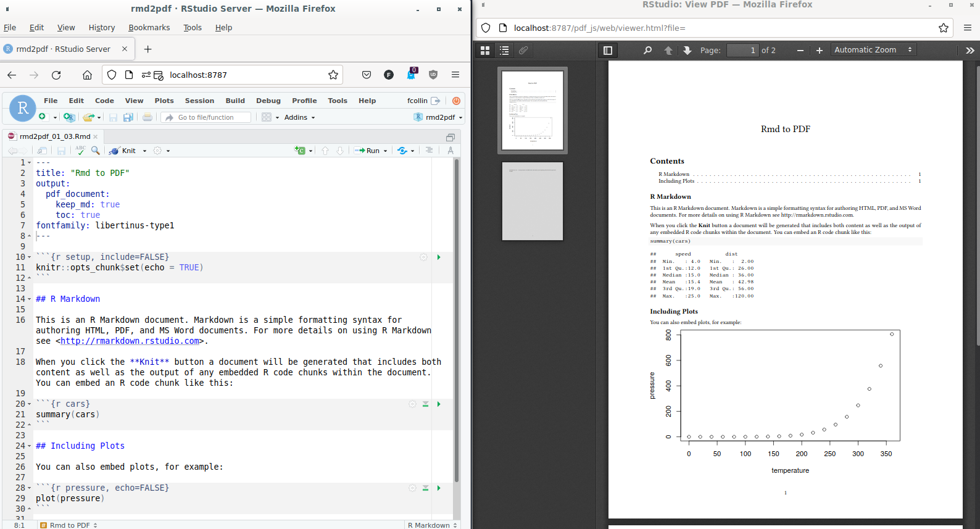Click the print document icon
Screen dimensions: 980x529
(x=147, y=117)
